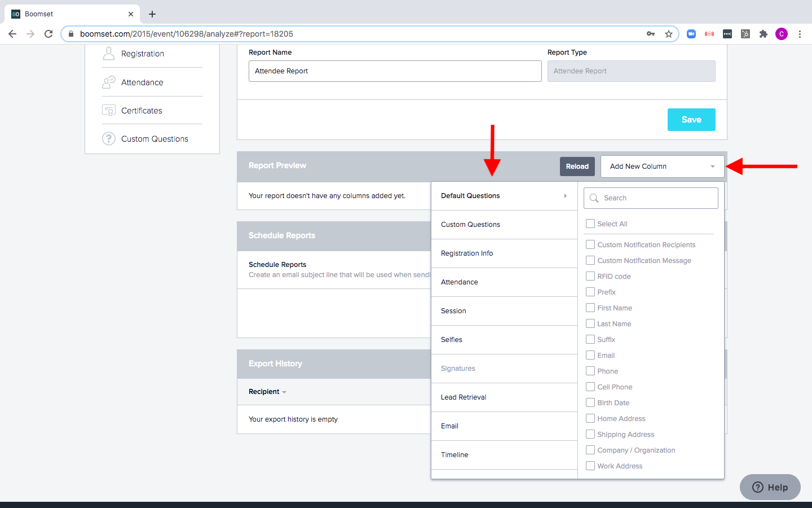Screen dimensions: 812x508
Task: Check the Birth Date checkbox
Action: click(590, 402)
